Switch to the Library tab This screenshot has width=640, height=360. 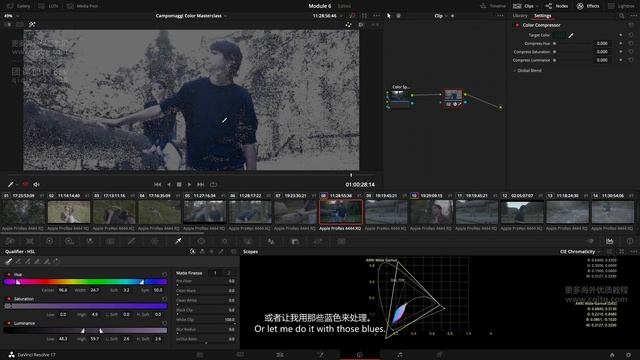[x=520, y=16]
